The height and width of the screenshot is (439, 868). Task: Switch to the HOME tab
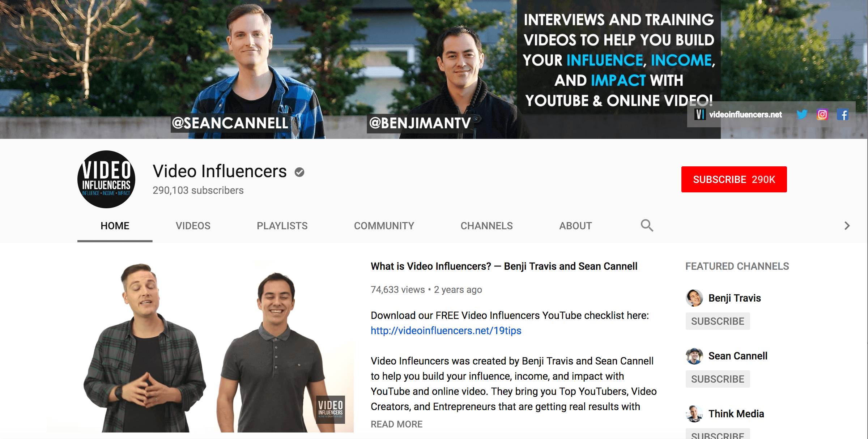pos(115,226)
